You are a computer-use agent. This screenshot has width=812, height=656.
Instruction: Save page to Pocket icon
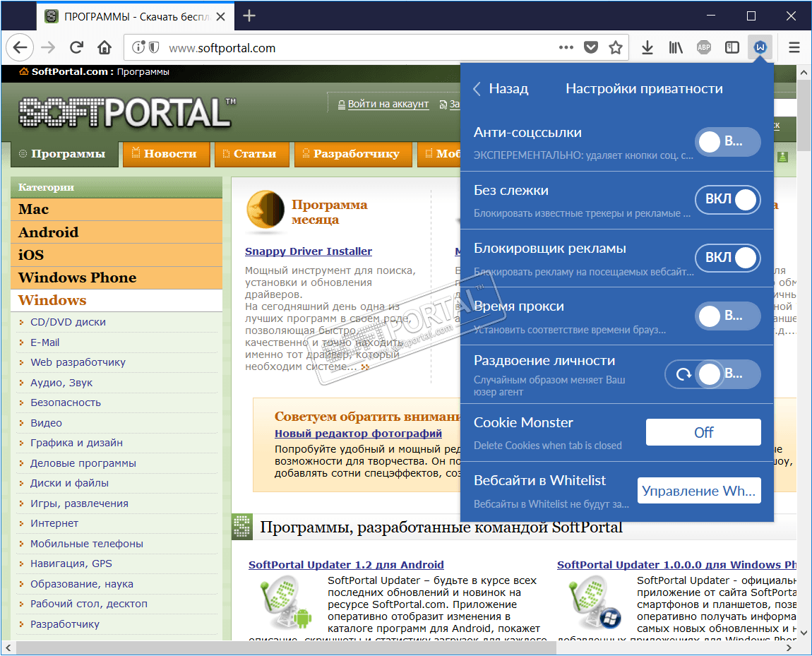point(591,47)
